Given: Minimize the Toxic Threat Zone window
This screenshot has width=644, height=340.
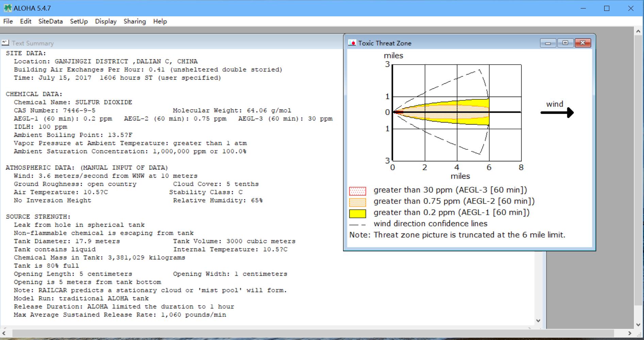Looking at the screenshot, I should pos(548,43).
